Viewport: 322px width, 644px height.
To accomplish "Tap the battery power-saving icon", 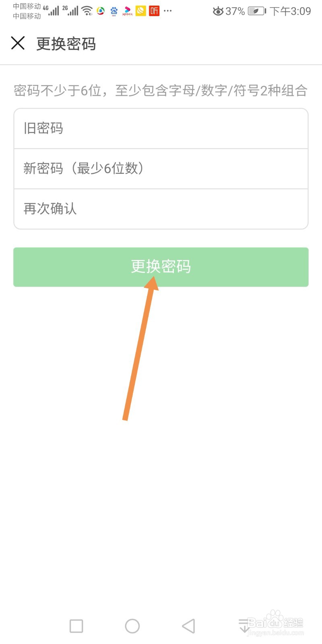I will 255,11.
